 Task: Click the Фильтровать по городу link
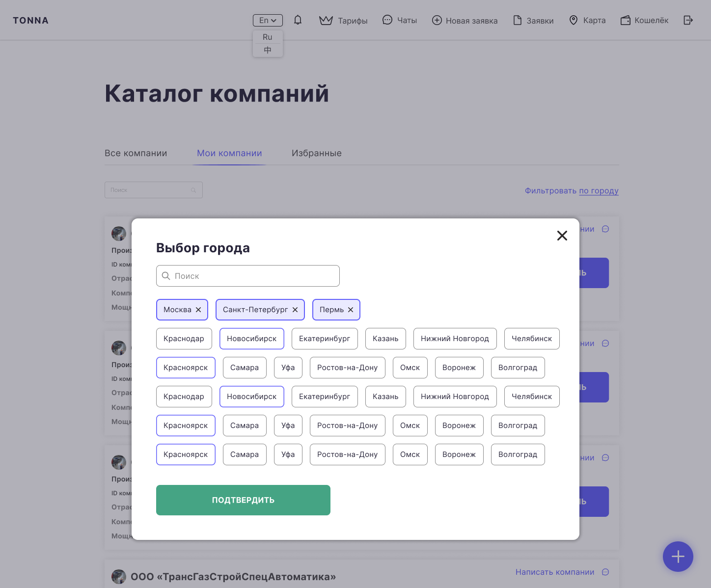572,190
